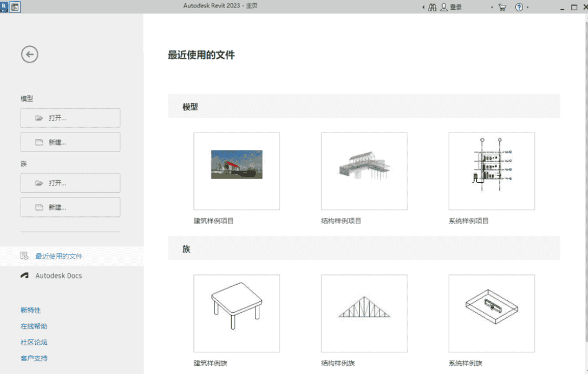Expand the dropdown arrow next to help
The height and width of the screenshot is (374, 588).
click(x=528, y=8)
